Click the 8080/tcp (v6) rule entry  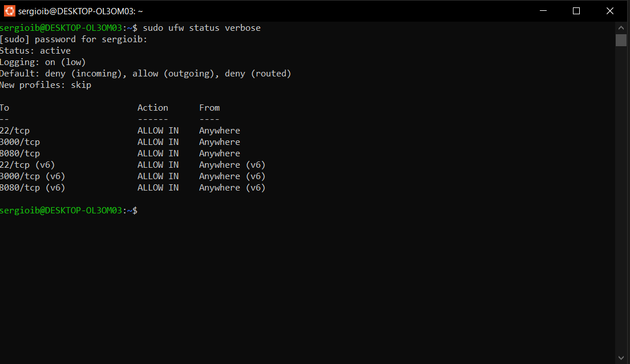33,188
